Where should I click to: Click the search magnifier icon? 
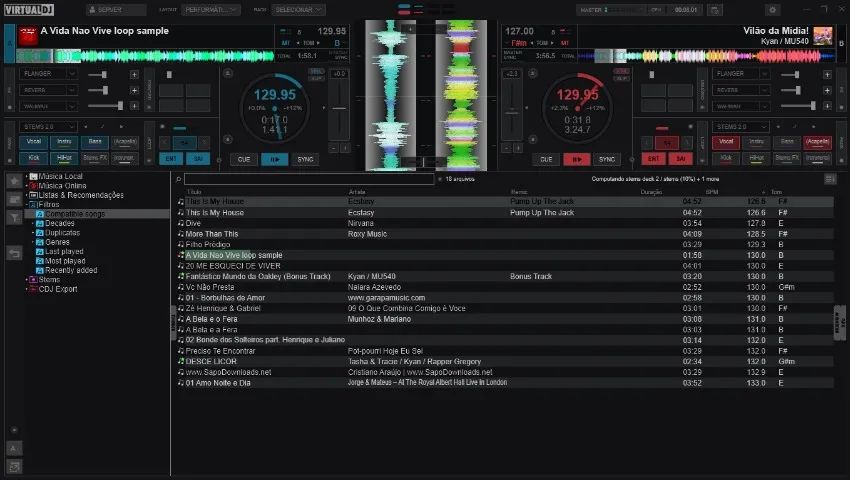pyautogui.click(x=178, y=179)
